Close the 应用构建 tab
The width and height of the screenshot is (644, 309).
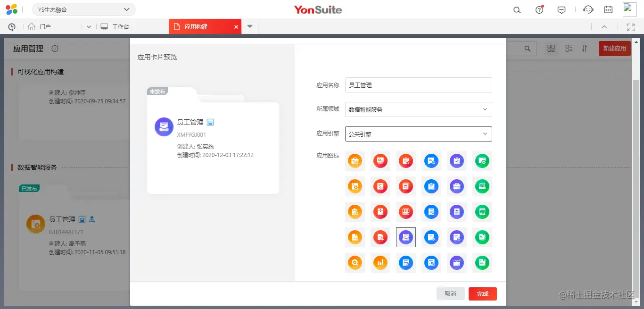(x=236, y=27)
